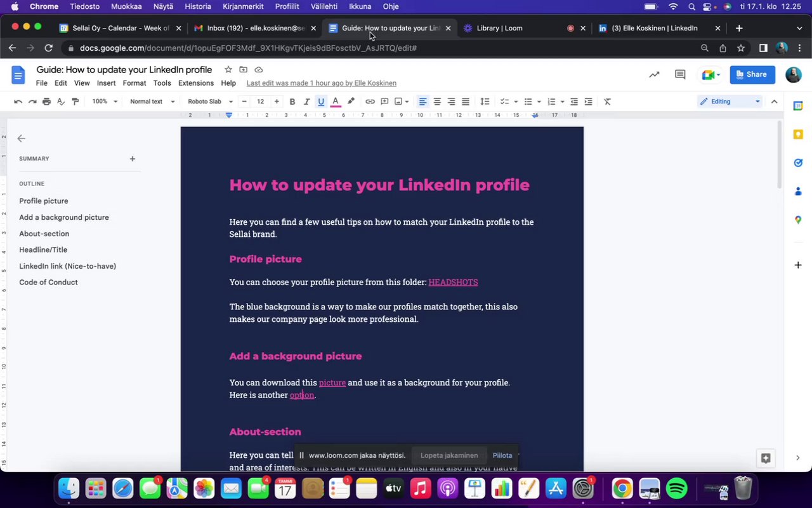
Task: Insert a bulleted list
Action: (528, 102)
